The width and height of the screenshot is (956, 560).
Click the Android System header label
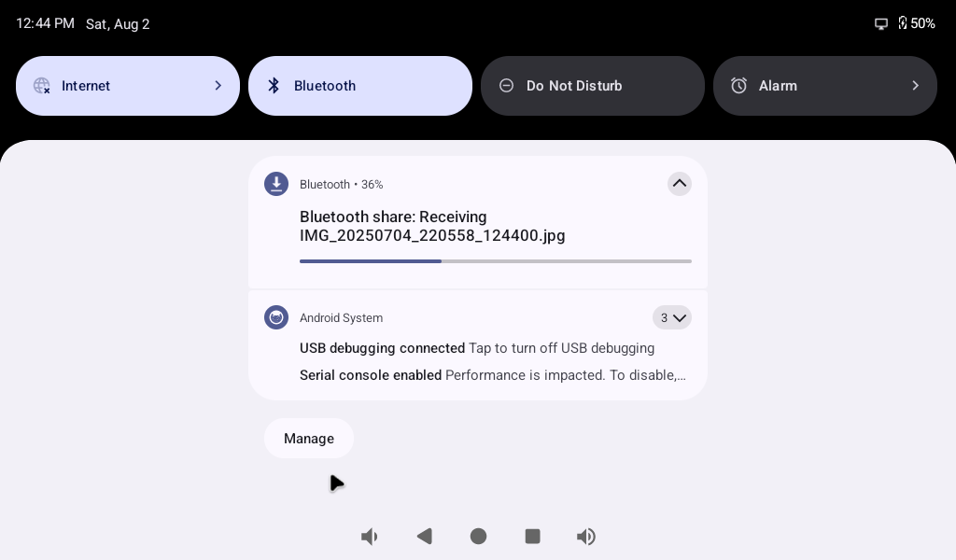tap(342, 317)
